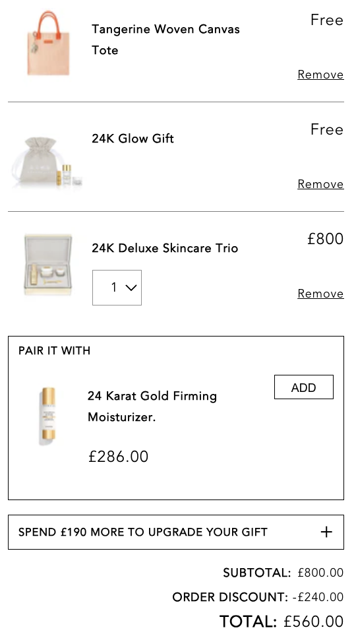Click the £286.00 moisturizer price
This screenshot has width=356, height=644.
click(x=118, y=457)
